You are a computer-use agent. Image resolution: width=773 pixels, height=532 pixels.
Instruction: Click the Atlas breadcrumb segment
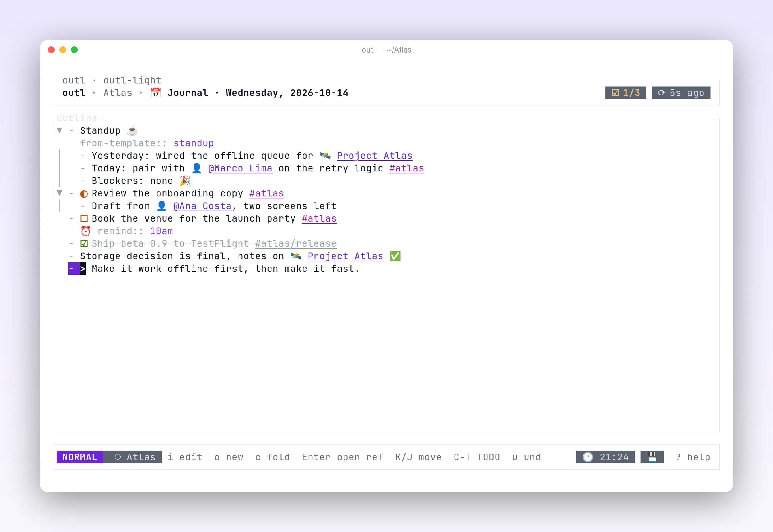[118, 93]
